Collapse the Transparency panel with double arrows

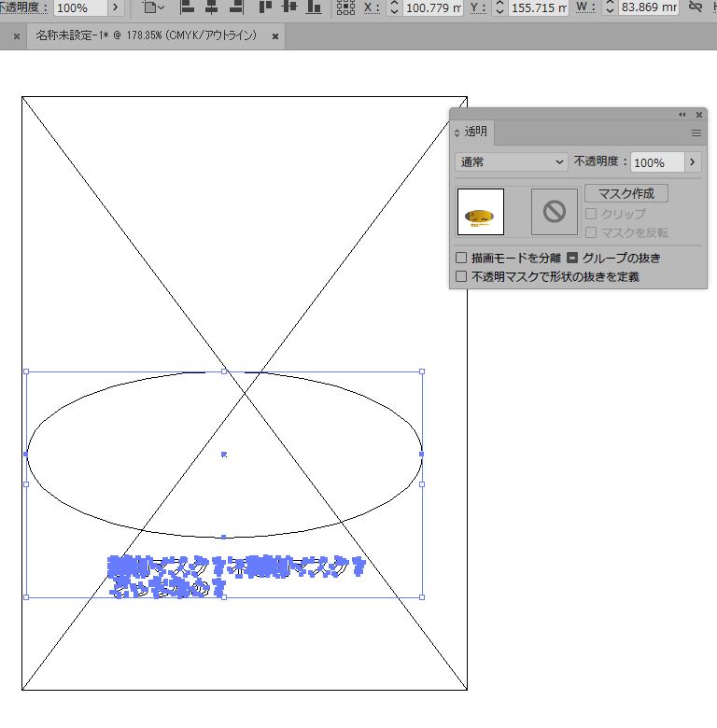tap(682, 114)
